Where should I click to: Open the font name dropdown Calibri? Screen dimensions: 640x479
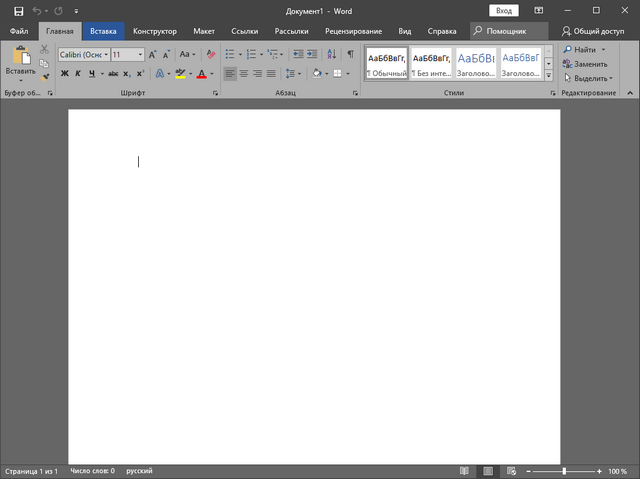[x=105, y=55]
